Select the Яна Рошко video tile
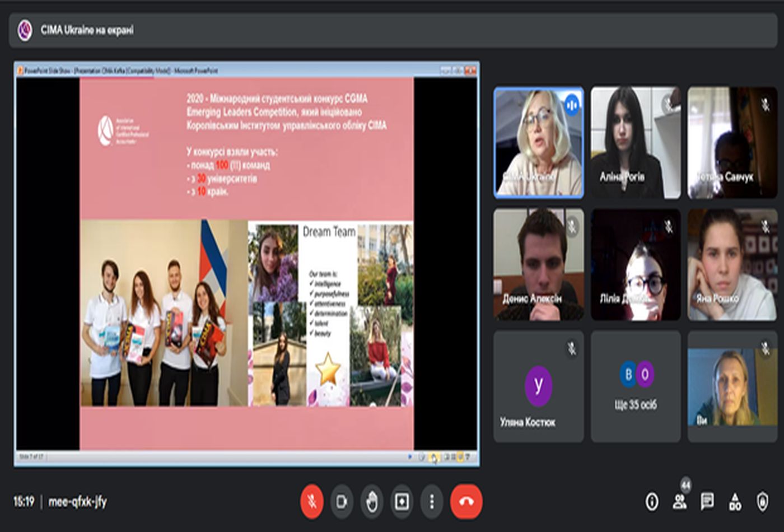784x532 pixels. click(x=732, y=264)
